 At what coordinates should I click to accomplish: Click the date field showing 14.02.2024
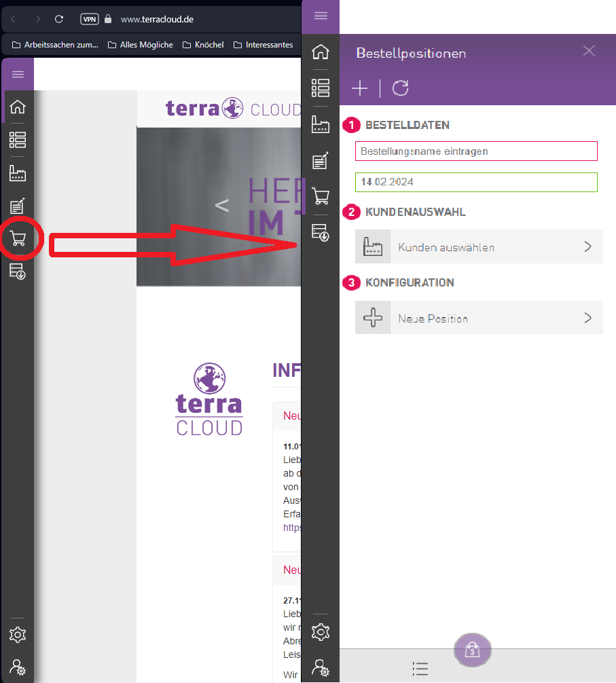coord(475,182)
